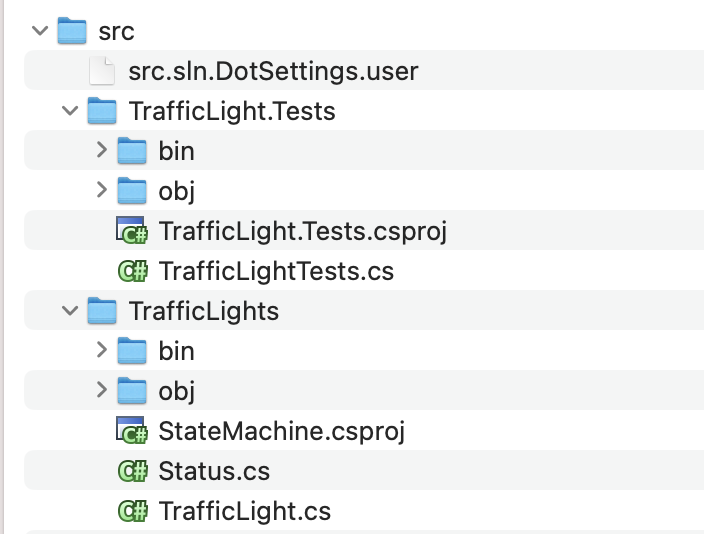Select the src.sln.DotSettings.user file name
This screenshot has height=534, width=704.
point(273,71)
